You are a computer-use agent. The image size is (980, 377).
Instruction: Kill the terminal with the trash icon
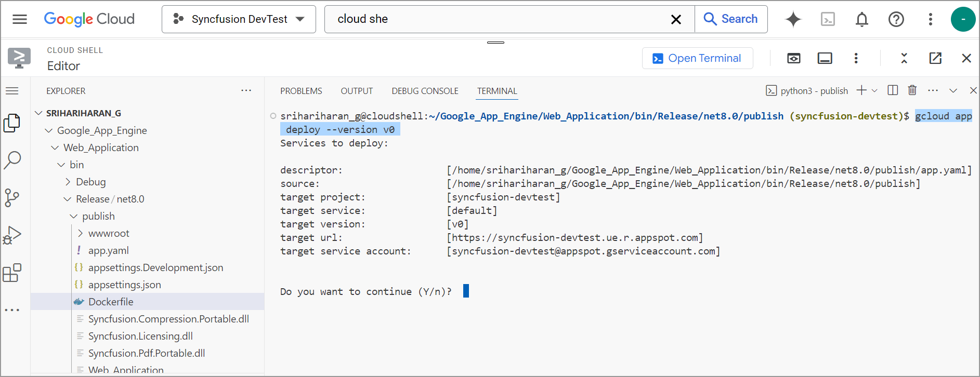(x=912, y=90)
